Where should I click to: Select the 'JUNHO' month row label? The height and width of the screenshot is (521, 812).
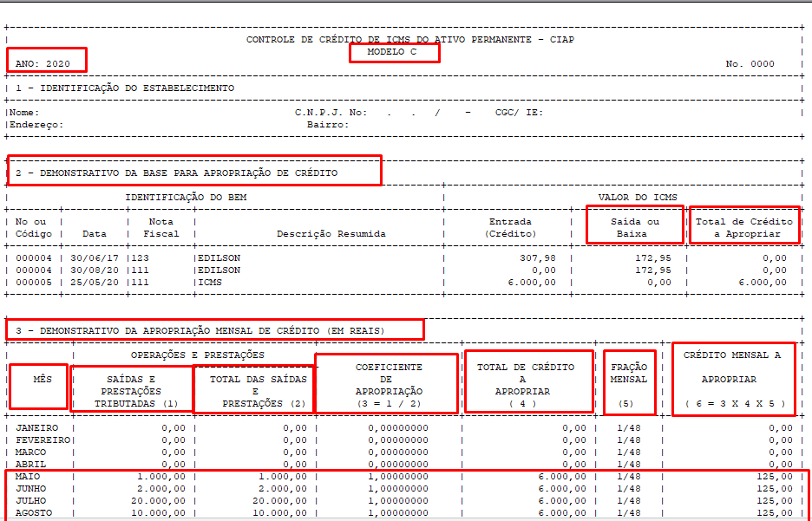(30, 489)
